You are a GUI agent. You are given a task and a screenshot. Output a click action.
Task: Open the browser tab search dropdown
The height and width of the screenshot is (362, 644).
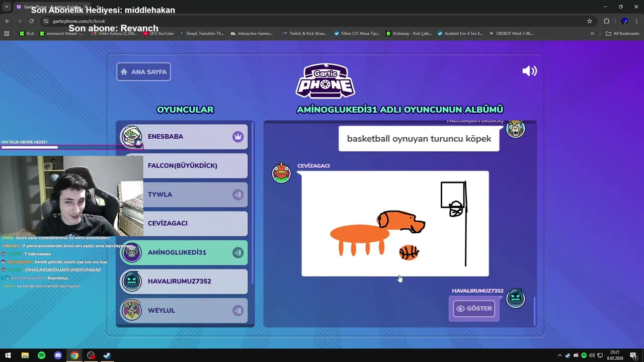click(7, 7)
